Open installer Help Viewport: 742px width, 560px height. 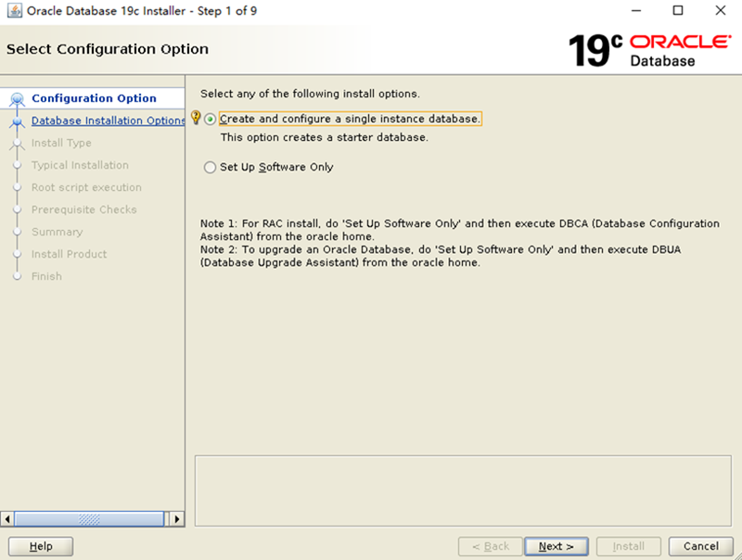click(41, 546)
